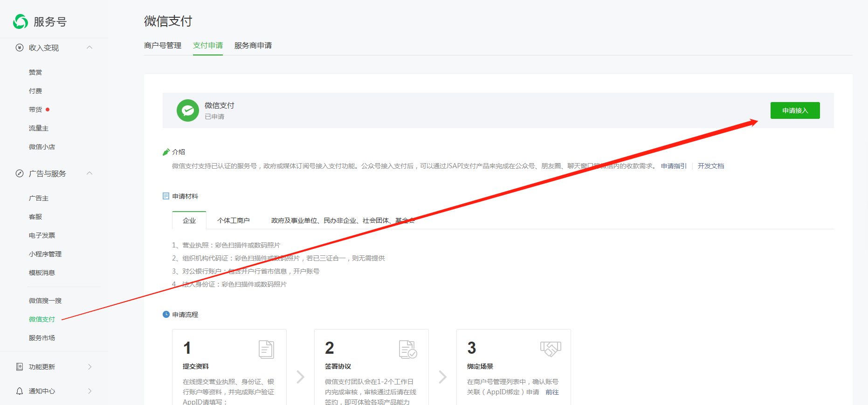Screen dimensions: 868x405
Task: Open 微信搜一搜 menu item
Action: pyautogui.click(x=45, y=301)
